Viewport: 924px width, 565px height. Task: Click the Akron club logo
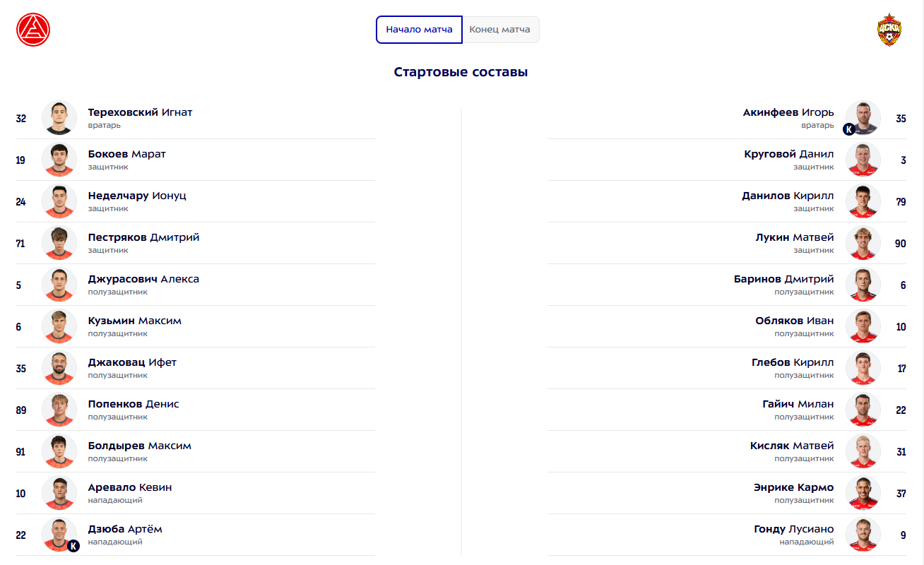pos(33,30)
